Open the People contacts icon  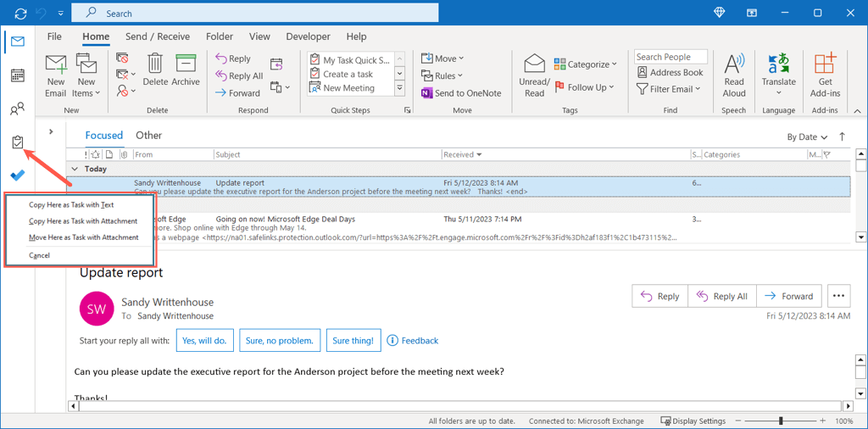(x=17, y=109)
